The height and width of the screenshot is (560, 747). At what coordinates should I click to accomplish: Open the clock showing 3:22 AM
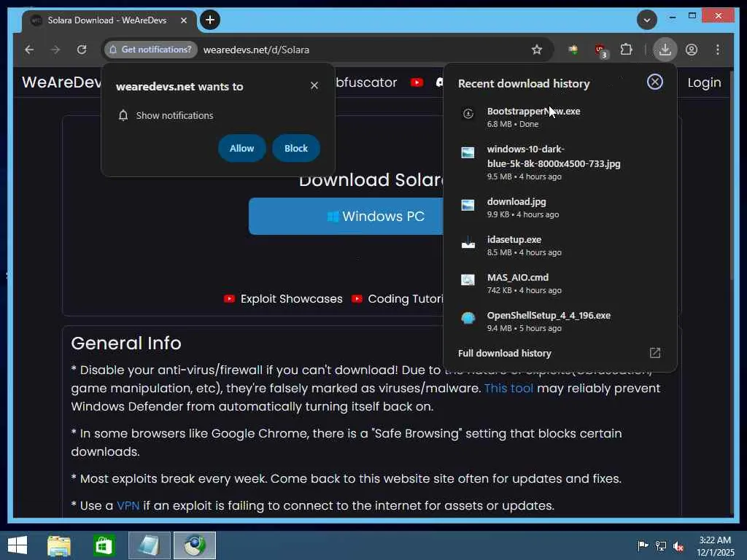coord(715,545)
